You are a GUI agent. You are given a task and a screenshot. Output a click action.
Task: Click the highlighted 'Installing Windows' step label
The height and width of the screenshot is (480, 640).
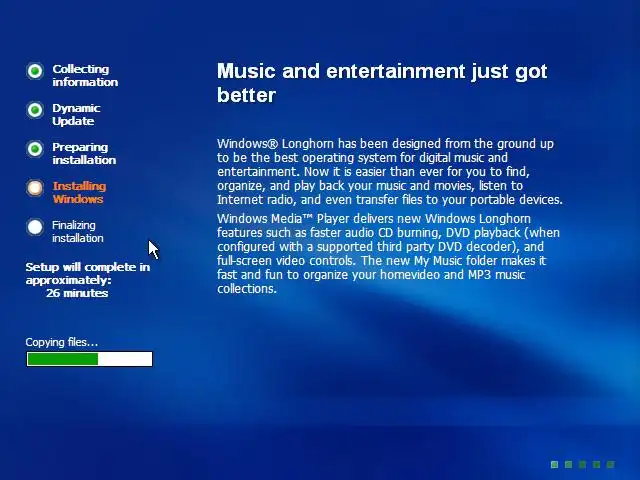[x=79, y=193]
